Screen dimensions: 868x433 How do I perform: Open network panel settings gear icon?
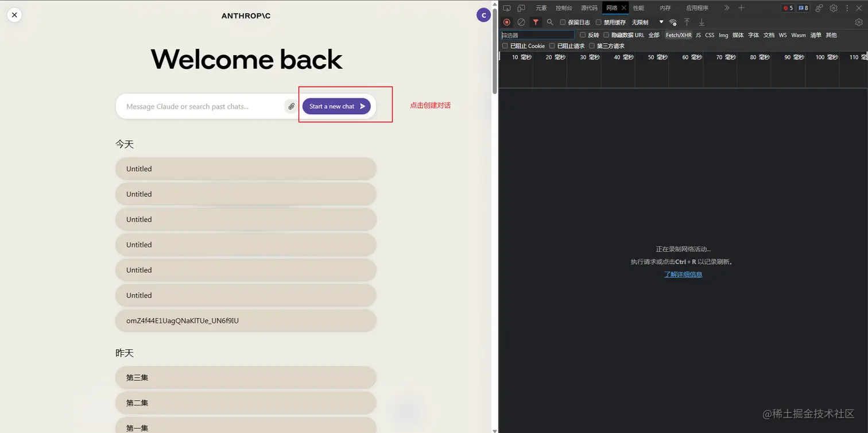[859, 22]
